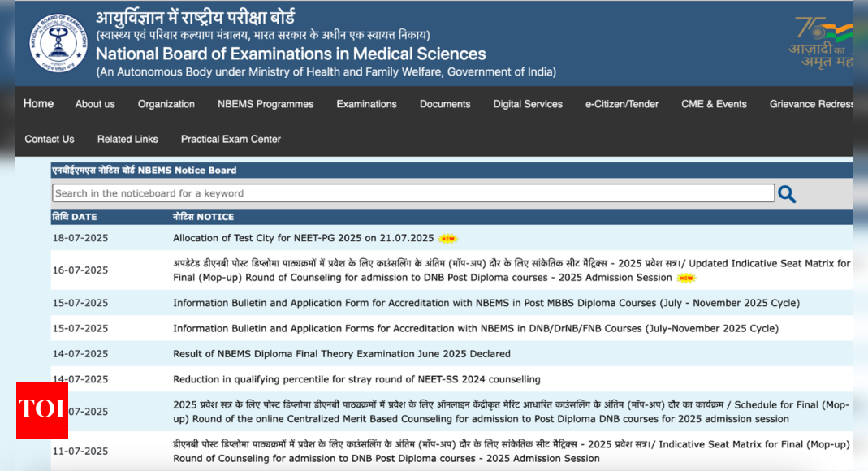The height and width of the screenshot is (471, 868).
Task: Open Accreditation Post MBBS Diploma Courses bulletin
Action: [486, 303]
